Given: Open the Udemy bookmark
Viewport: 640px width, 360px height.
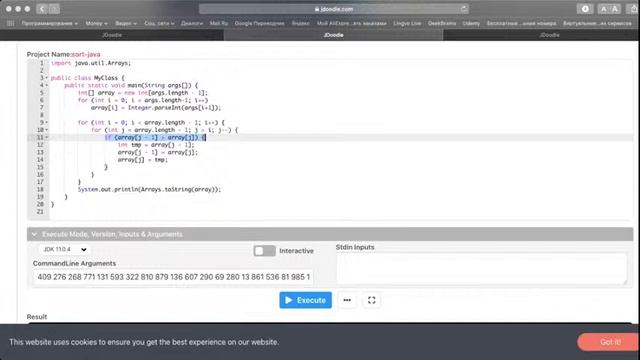Looking at the screenshot, I should [x=471, y=23].
